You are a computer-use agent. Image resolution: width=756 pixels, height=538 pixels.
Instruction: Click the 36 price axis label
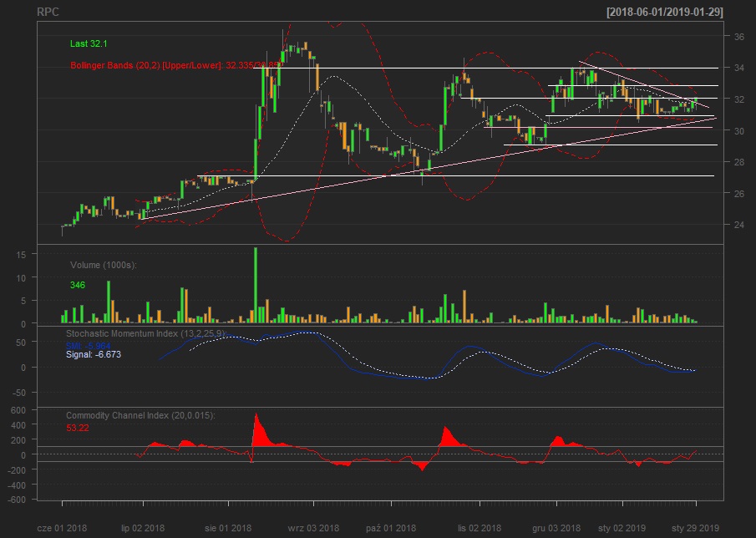coord(738,37)
